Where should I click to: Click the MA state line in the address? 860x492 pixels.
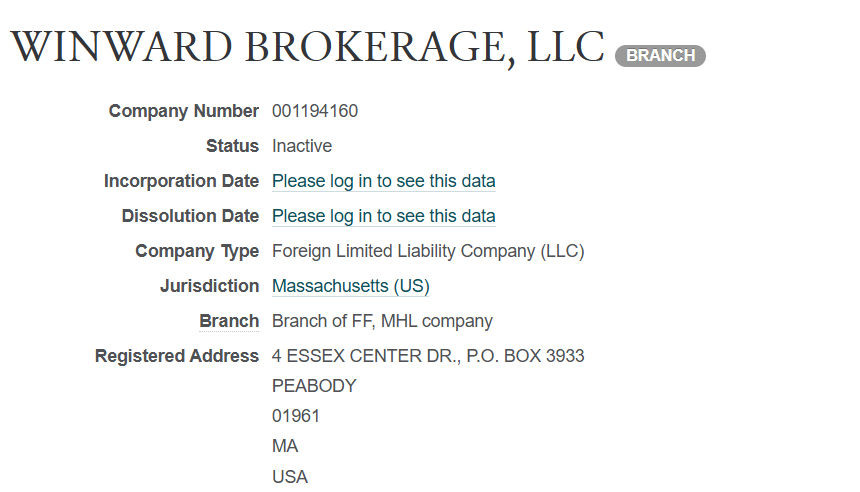click(284, 446)
